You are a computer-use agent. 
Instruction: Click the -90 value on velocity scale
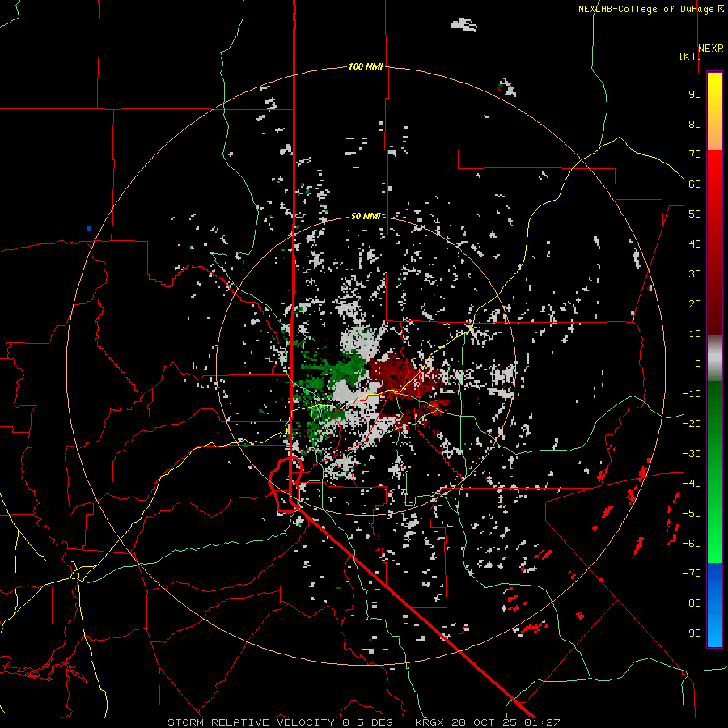692,633
